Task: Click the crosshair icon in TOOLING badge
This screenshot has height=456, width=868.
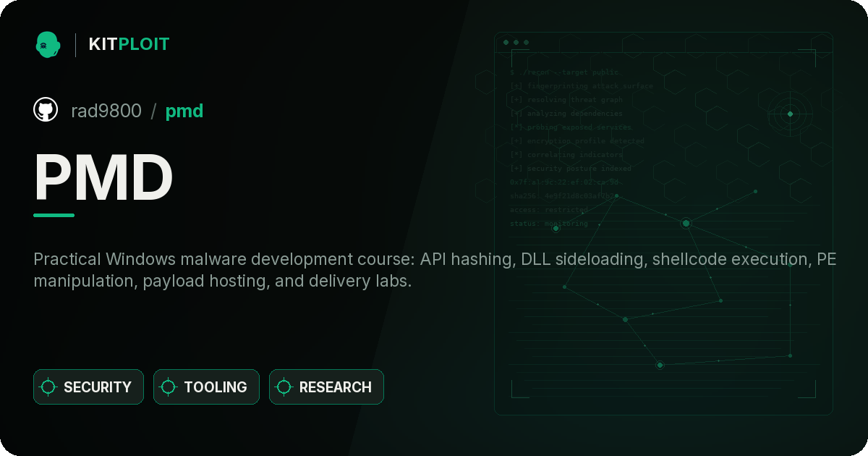Action: point(169,387)
